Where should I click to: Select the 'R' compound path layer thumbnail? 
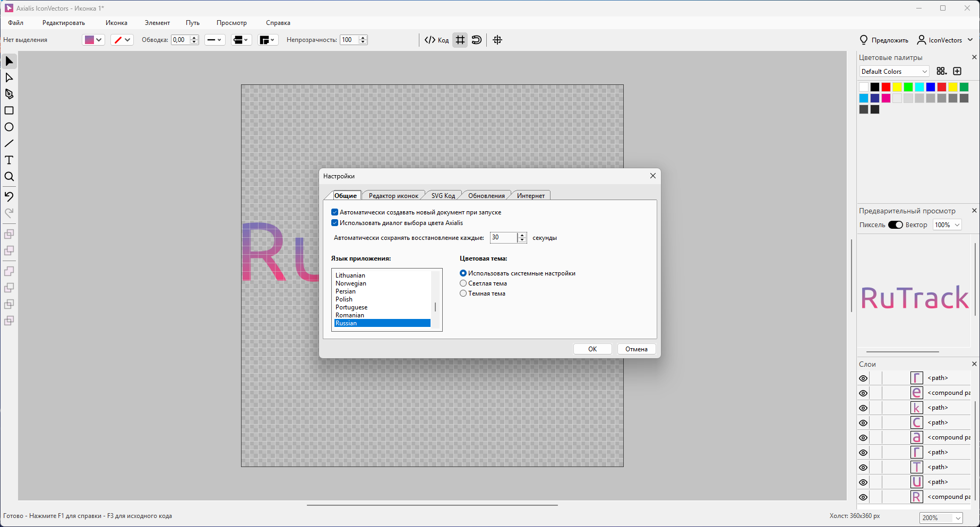[x=917, y=497]
